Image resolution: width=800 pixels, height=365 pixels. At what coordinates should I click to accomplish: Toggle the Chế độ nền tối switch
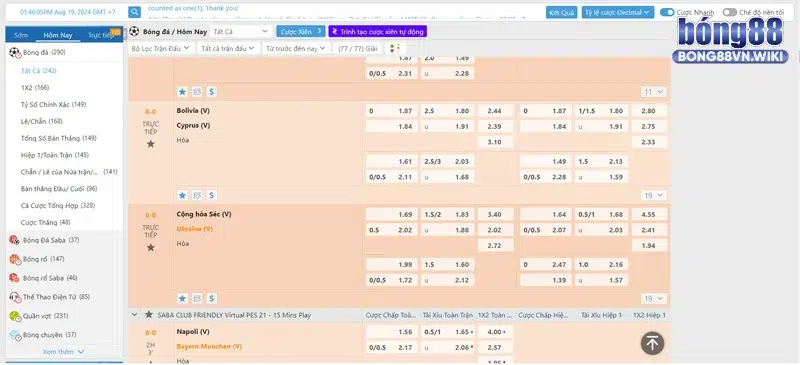pos(730,12)
